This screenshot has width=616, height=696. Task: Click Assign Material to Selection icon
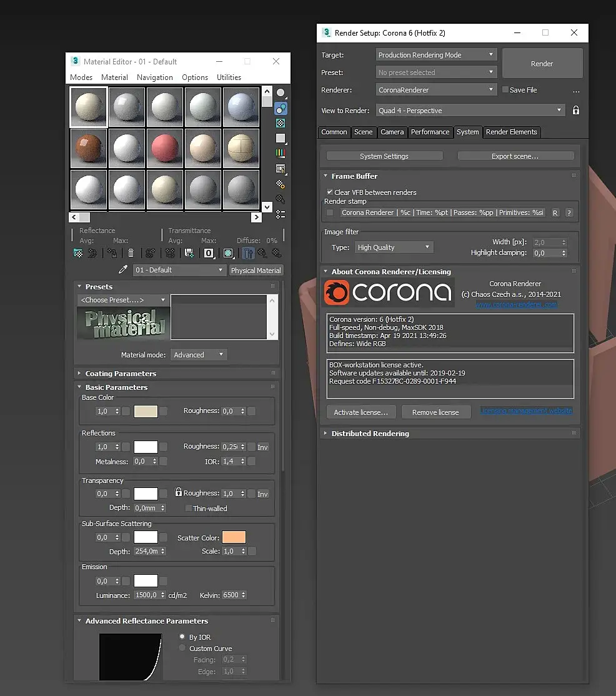(112, 253)
